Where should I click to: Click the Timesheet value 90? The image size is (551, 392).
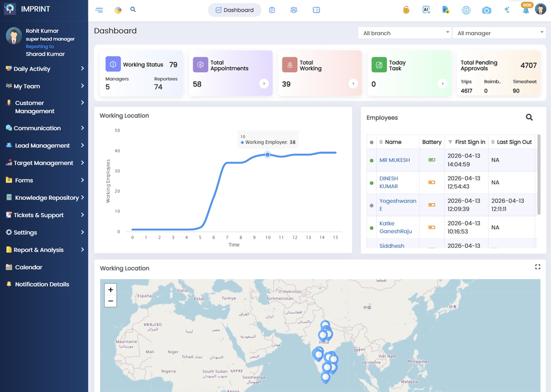[516, 91]
